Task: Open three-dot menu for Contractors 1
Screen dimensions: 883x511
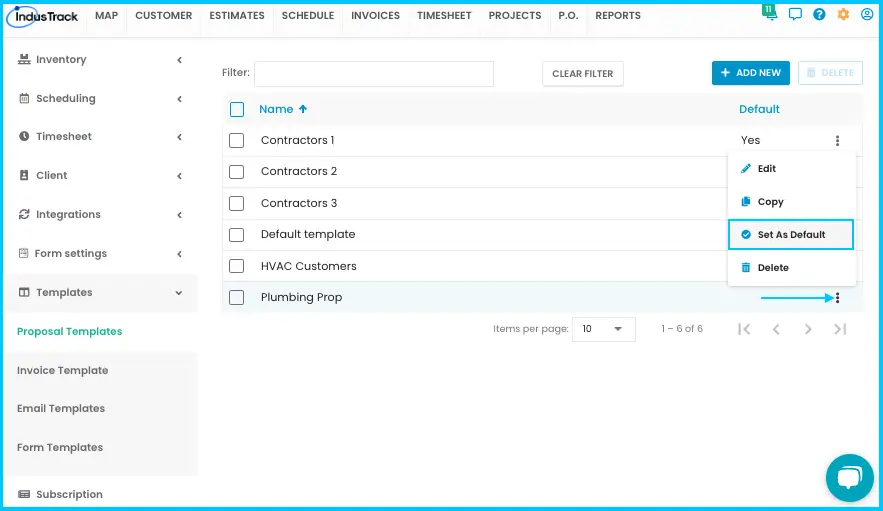Action: [x=837, y=140]
